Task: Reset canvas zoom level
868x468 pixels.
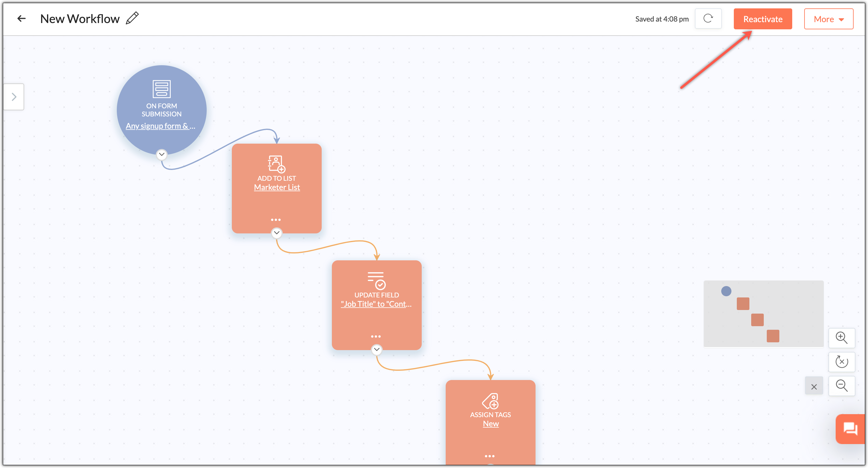Action: pyautogui.click(x=841, y=362)
